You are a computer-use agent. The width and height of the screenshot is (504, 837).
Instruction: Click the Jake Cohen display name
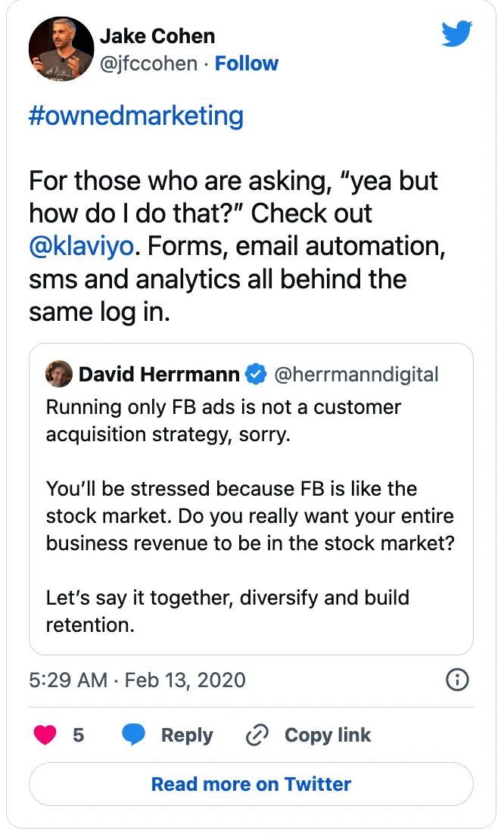point(157,36)
